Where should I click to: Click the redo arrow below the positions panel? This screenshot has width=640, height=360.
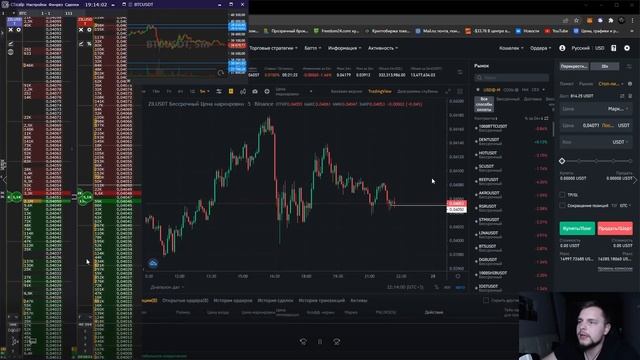[x=336, y=341]
